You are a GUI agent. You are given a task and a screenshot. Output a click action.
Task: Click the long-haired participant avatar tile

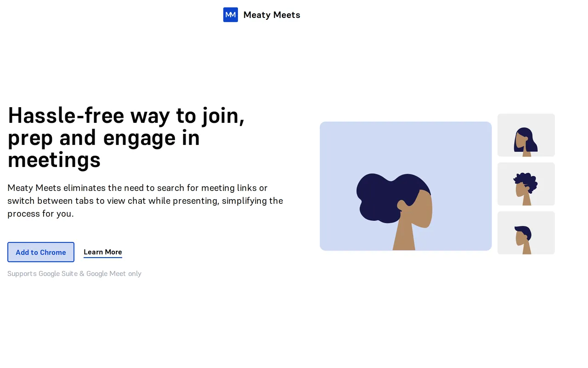526,135
